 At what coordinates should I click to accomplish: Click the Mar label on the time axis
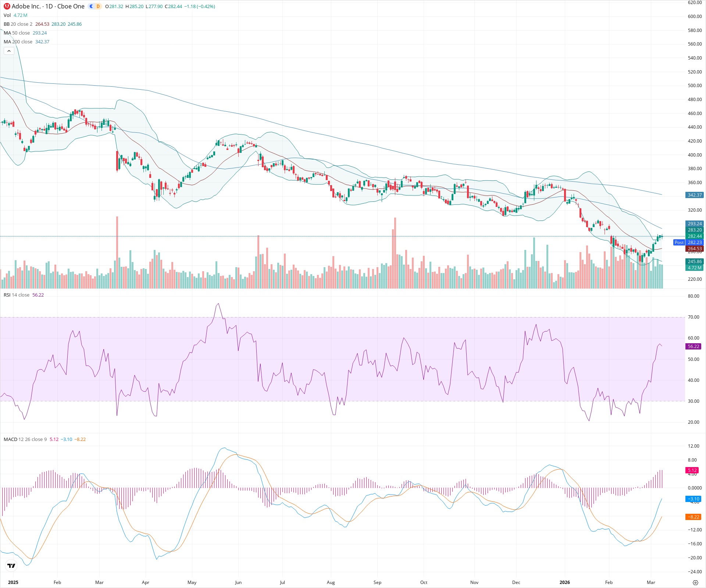pos(651,582)
